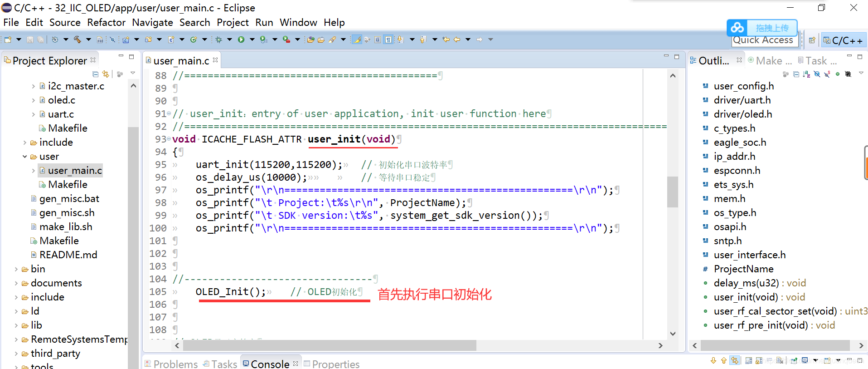Open the Navigate menu
Viewport: 868px width, 369px height.
point(152,22)
